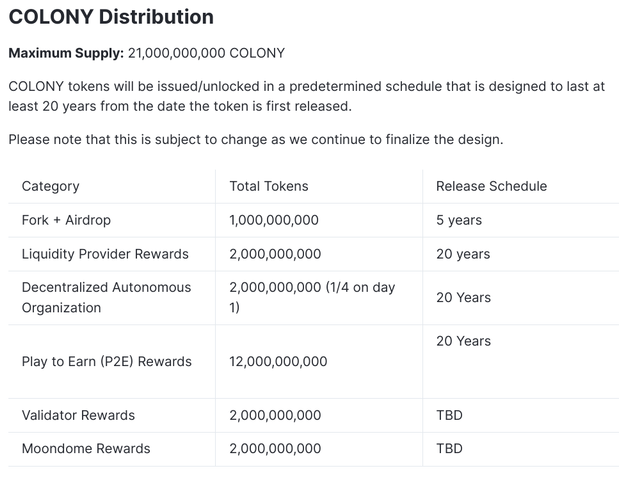Image resolution: width=619 pixels, height=480 pixels.
Task: Click the Release Schedule column header
Action: (491, 186)
